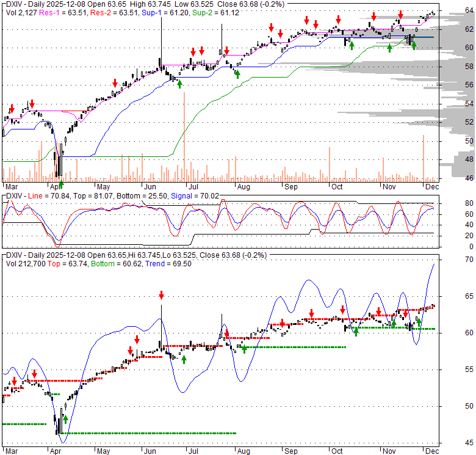Click the green up arrow at the April low in the top chart

61,184
